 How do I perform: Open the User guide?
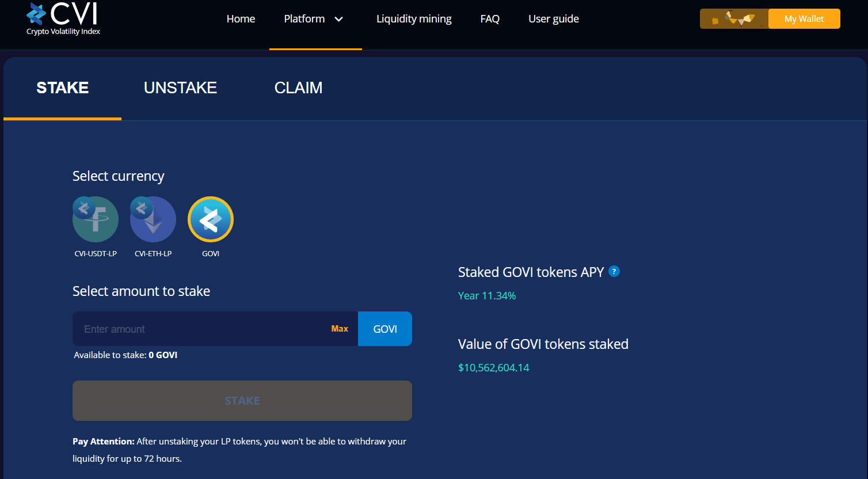pyautogui.click(x=554, y=18)
